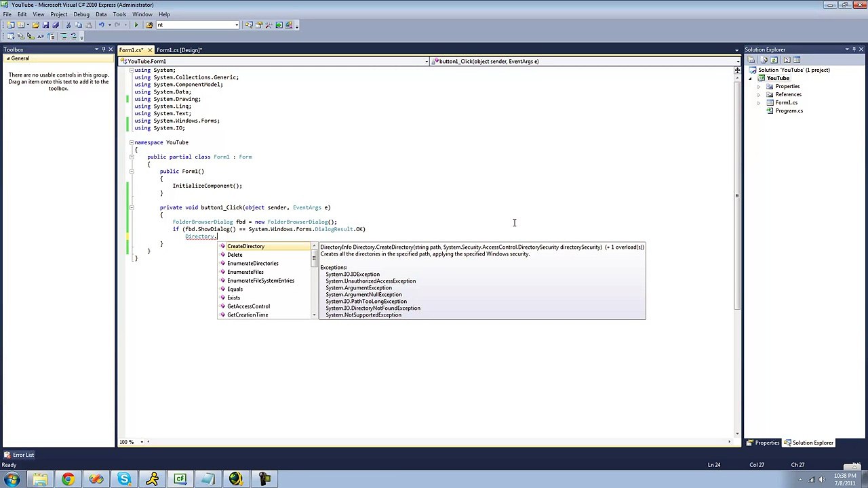Select Exists in the IntelliSense list
868x488 pixels.
pos(266,298)
